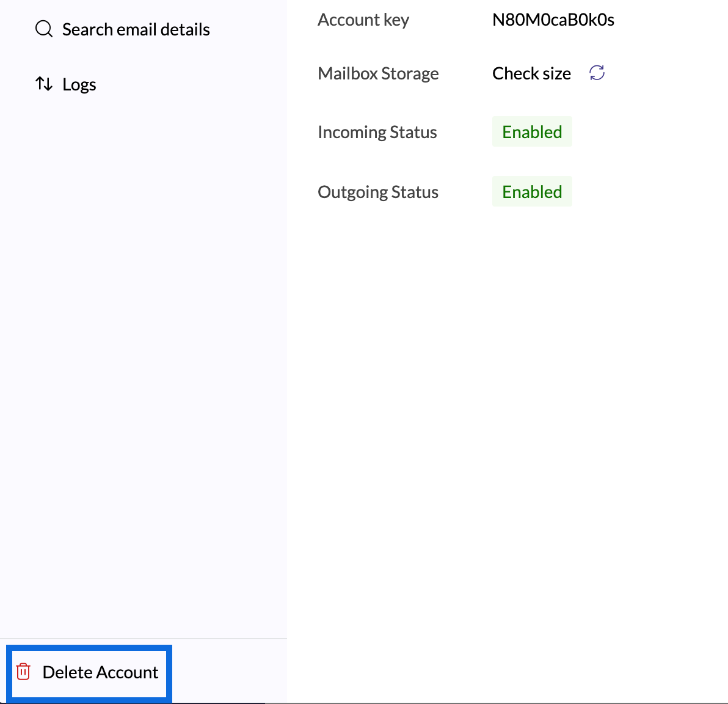
Task: Click the red trash icon beside Delete Account
Action: [23, 672]
